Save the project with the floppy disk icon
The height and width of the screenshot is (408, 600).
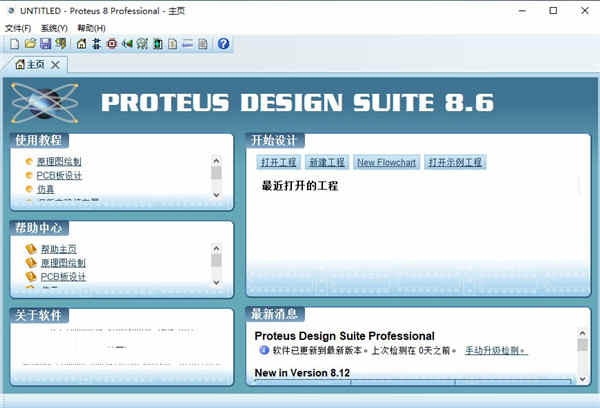click(46, 44)
